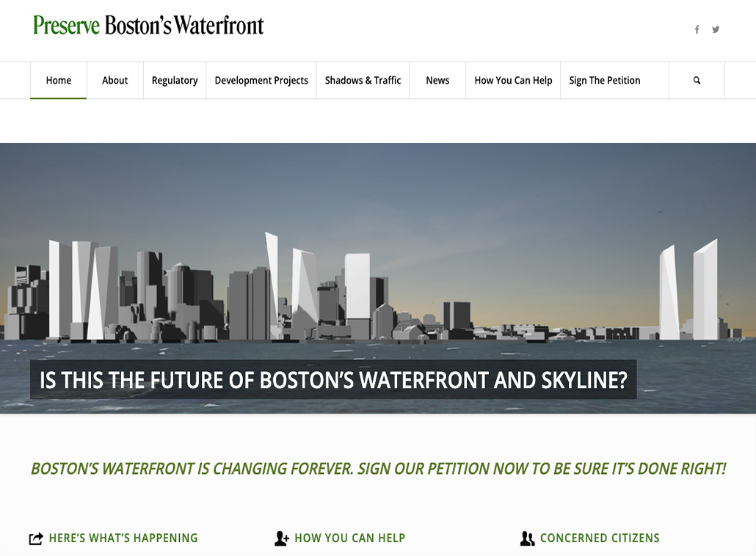Open the Regulatory menu
The height and width of the screenshot is (556, 756).
coord(175,81)
